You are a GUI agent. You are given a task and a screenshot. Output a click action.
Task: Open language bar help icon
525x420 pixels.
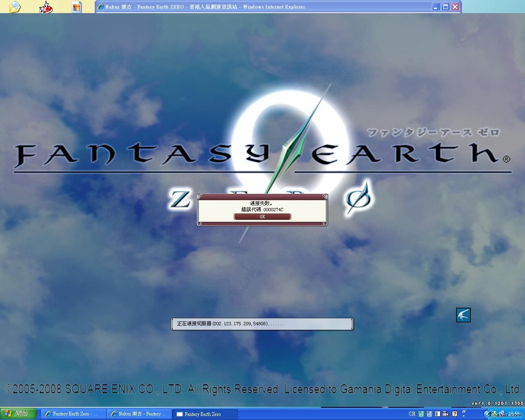click(454, 414)
